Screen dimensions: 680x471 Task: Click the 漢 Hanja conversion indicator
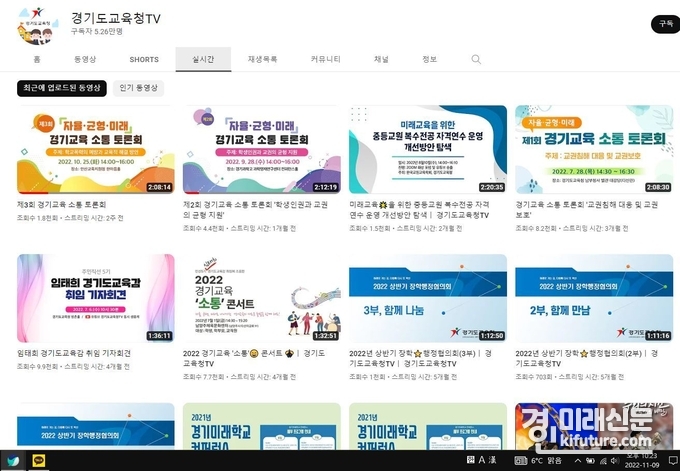pos(493,460)
